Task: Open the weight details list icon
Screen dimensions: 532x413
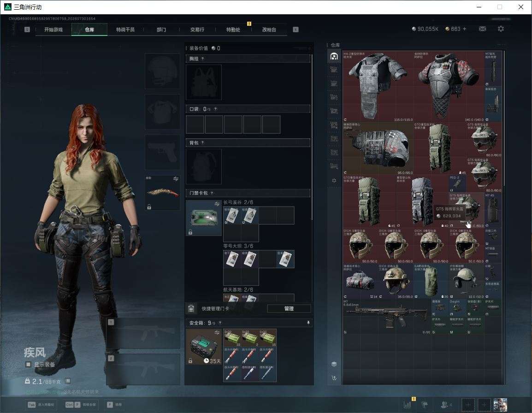Action: pyautogui.click(x=67, y=381)
